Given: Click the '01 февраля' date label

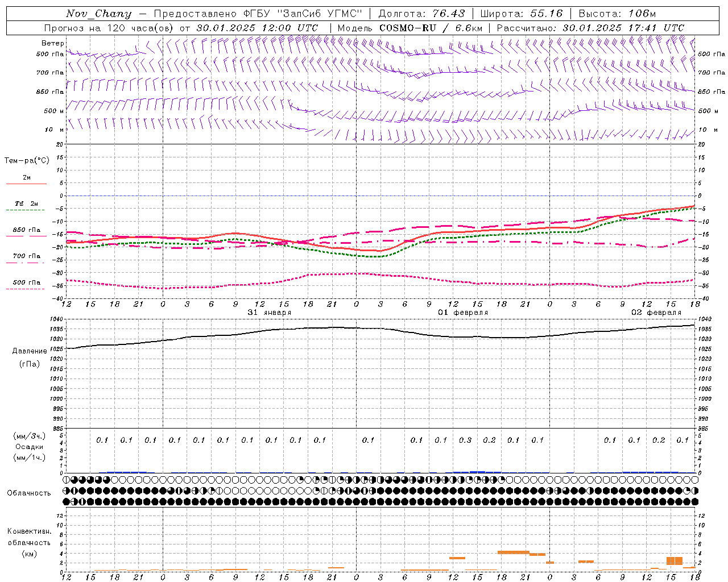Looking at the screenshot, I should coord(462,313).
